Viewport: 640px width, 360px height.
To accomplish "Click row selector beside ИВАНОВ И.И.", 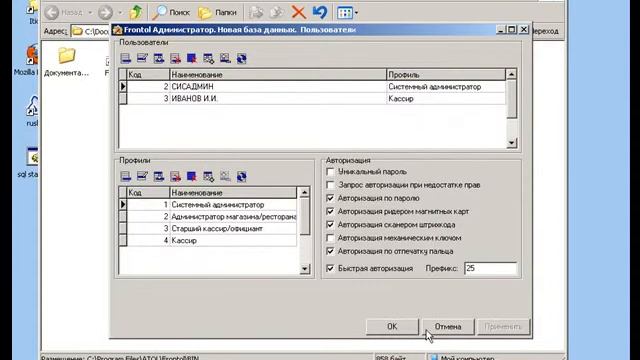I will click(123, 98).
